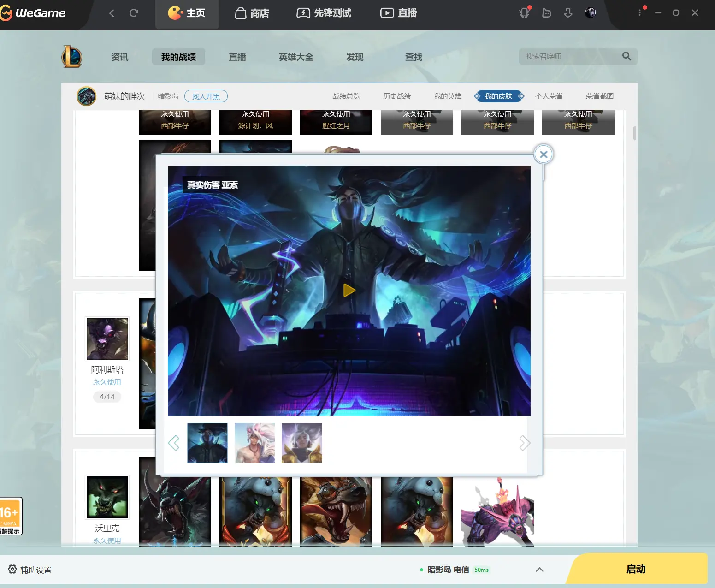Open the 商店 store tab
This screenshot has width=715, height=588.
point(252,13)
